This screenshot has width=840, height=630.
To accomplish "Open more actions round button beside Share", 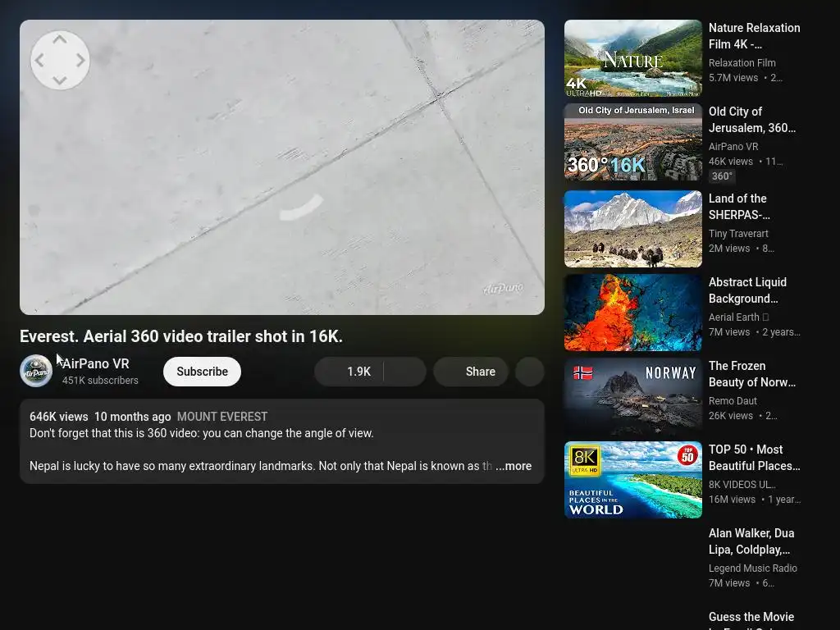I will point(530,372).
